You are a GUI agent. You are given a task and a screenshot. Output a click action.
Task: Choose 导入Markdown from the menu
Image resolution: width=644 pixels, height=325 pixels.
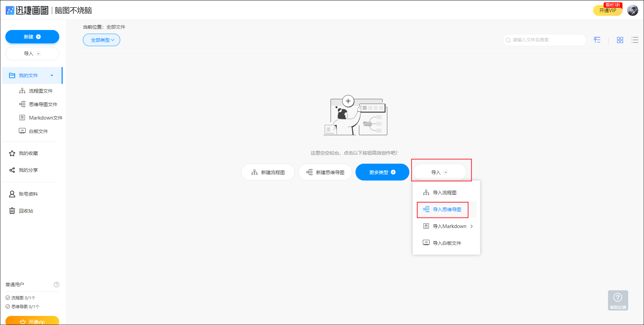click(x=446, y=226)
